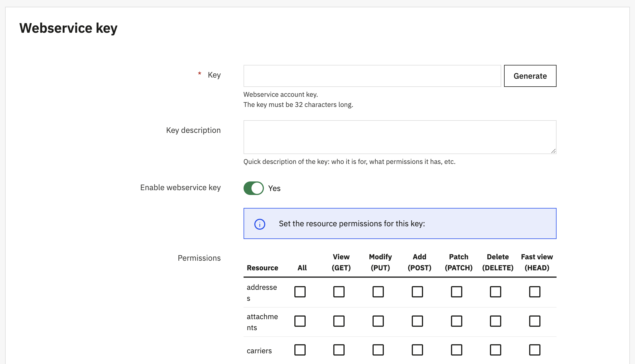
Task: Click the Generate button
Action: point(530,76)
